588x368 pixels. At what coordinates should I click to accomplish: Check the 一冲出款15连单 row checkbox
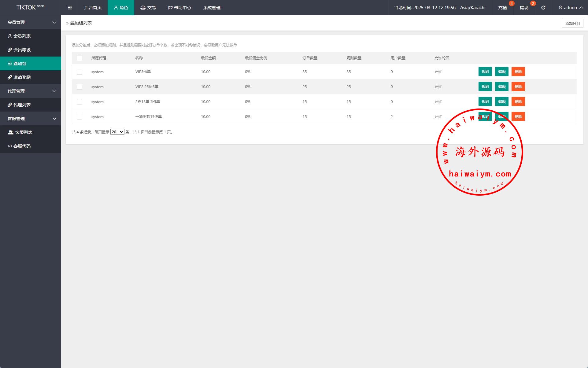pos(80,117)
